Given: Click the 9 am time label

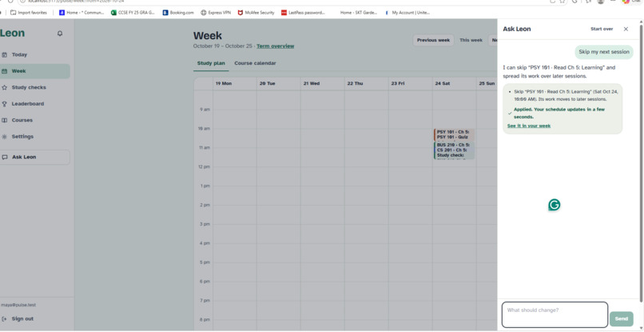Looking at the screenshot, I should pyautogui.click(x=205, y=110).
